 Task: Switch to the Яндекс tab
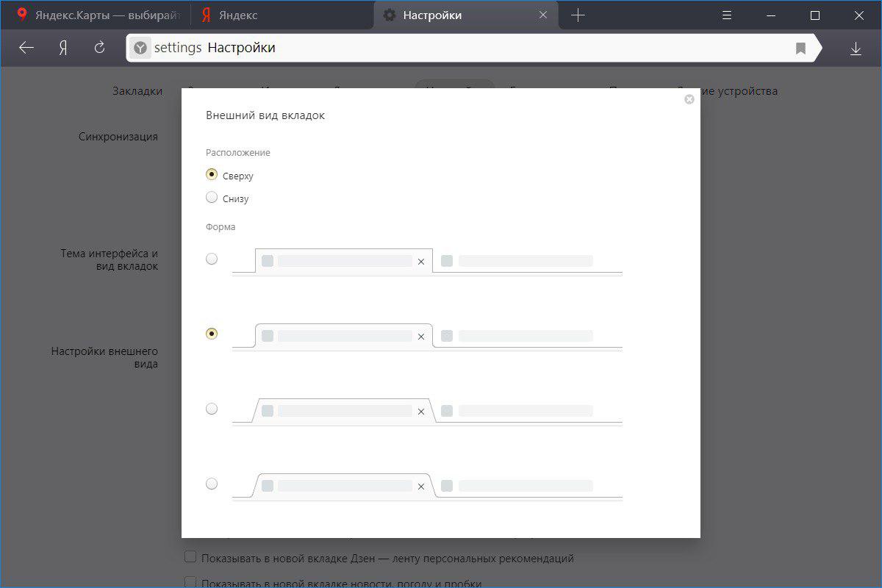[282, 15]
